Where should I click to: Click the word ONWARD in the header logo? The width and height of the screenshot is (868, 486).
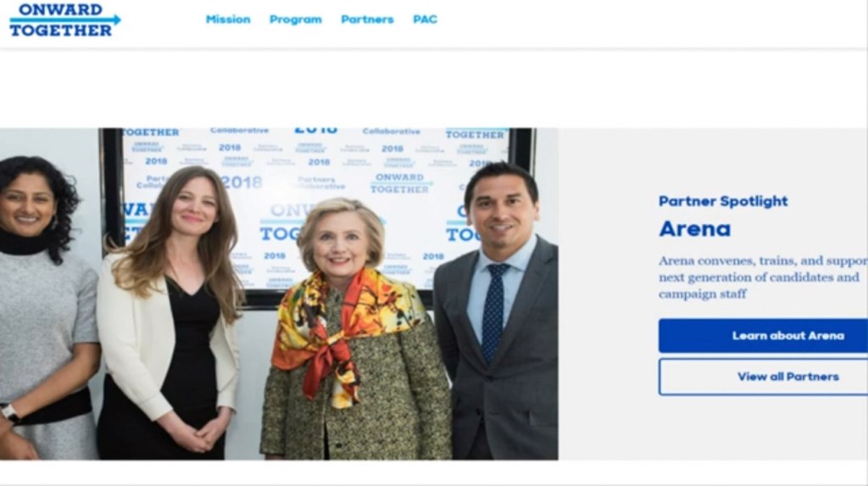[60, 9]
